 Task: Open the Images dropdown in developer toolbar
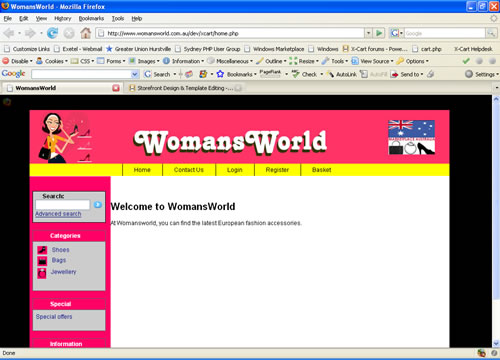click(144, 61)
